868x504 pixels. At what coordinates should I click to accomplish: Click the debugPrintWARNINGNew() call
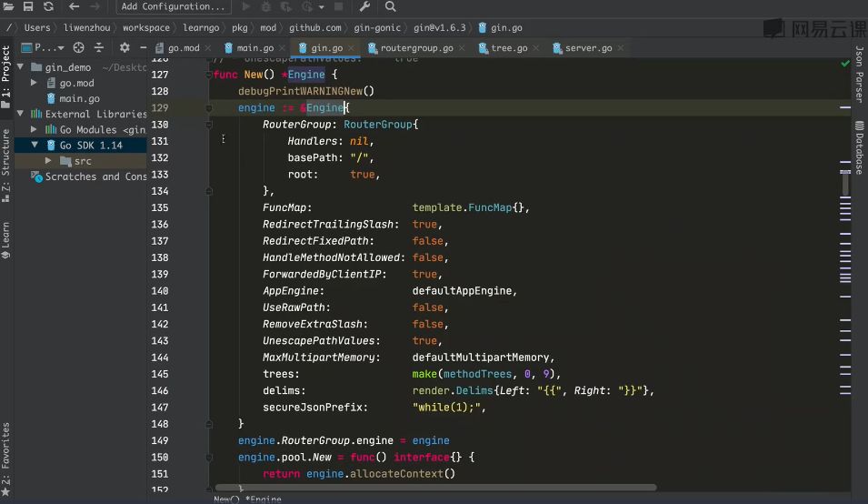[x=306, y=91]
